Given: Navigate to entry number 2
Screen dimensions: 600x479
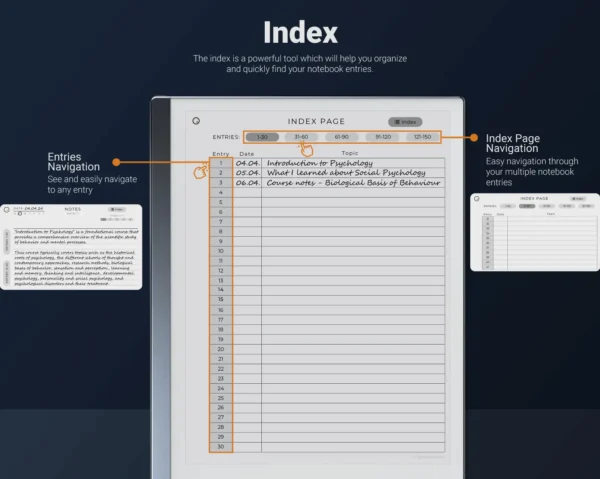Looking at the screenshot, I should tap(221, 172).
